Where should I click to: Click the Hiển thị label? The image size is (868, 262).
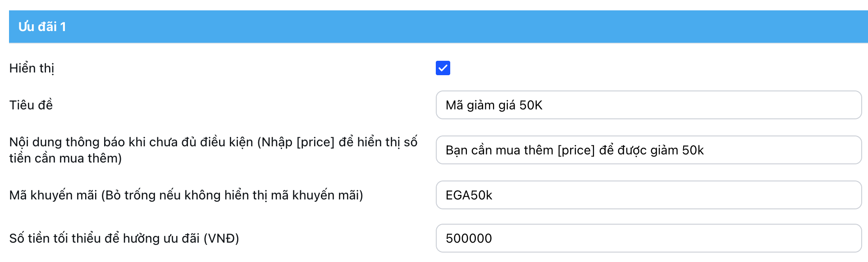(32, 68)
